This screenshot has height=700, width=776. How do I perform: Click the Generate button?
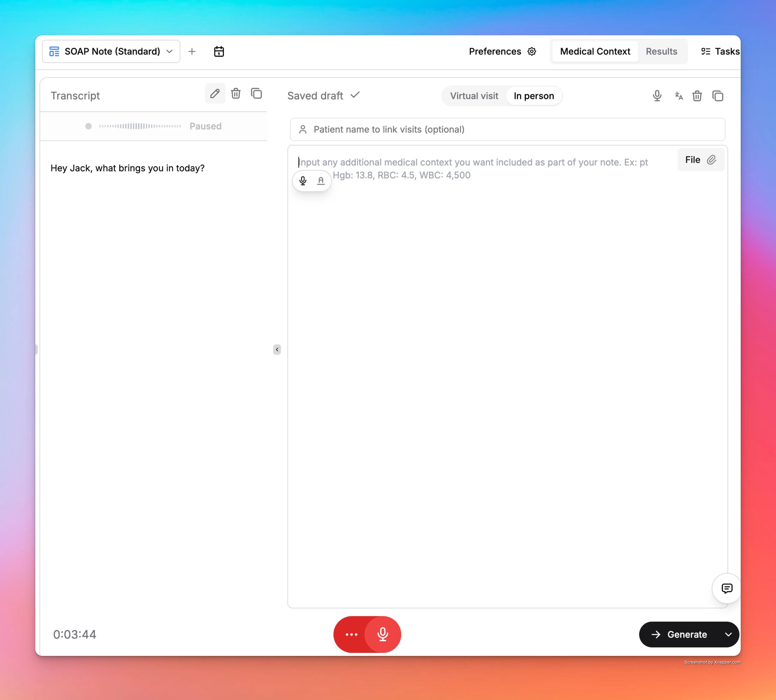[679, 634]
